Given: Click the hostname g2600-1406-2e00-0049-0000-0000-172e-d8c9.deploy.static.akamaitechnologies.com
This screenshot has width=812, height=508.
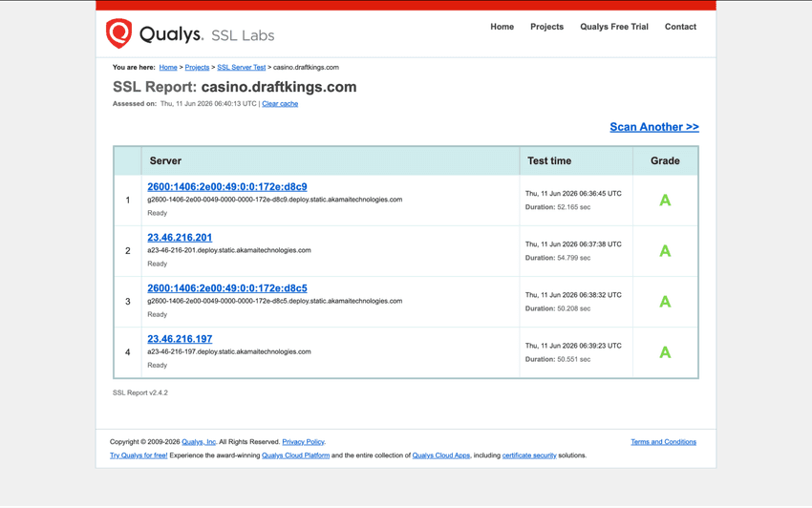Looking at the screenshot, I should tap(274, 200).
